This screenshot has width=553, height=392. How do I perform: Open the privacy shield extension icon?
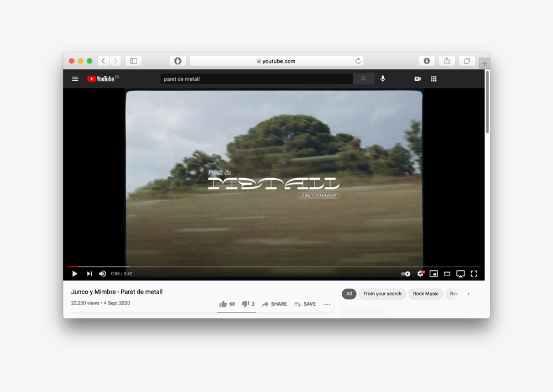click(x=178, y=61)
